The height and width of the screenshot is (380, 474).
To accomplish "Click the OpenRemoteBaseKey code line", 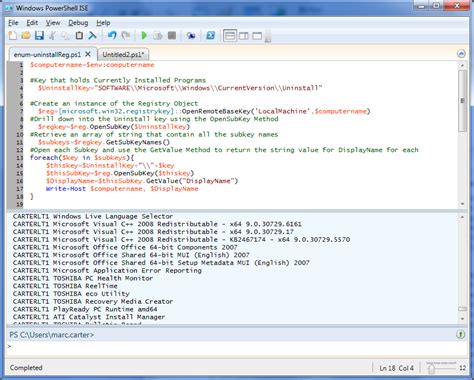I will (204, 111).
